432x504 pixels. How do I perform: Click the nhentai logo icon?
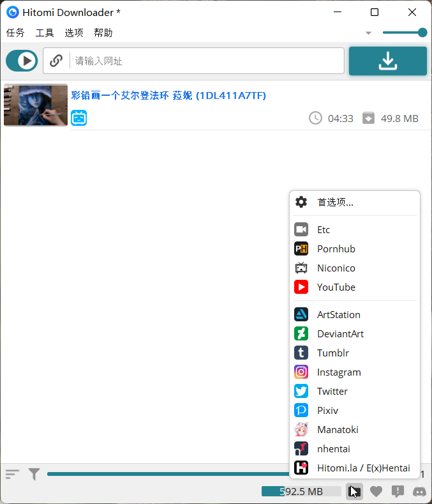[x=301, y=448]
